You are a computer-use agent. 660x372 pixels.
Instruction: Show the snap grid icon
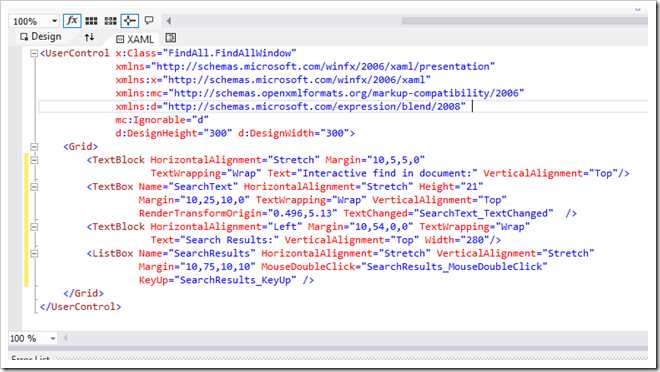[91, 21]
